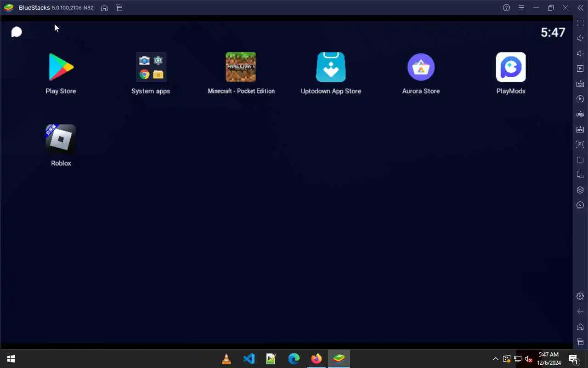Open the macro recorder sidebar icon
Viewport: 588px width, 368px height.
580,114
